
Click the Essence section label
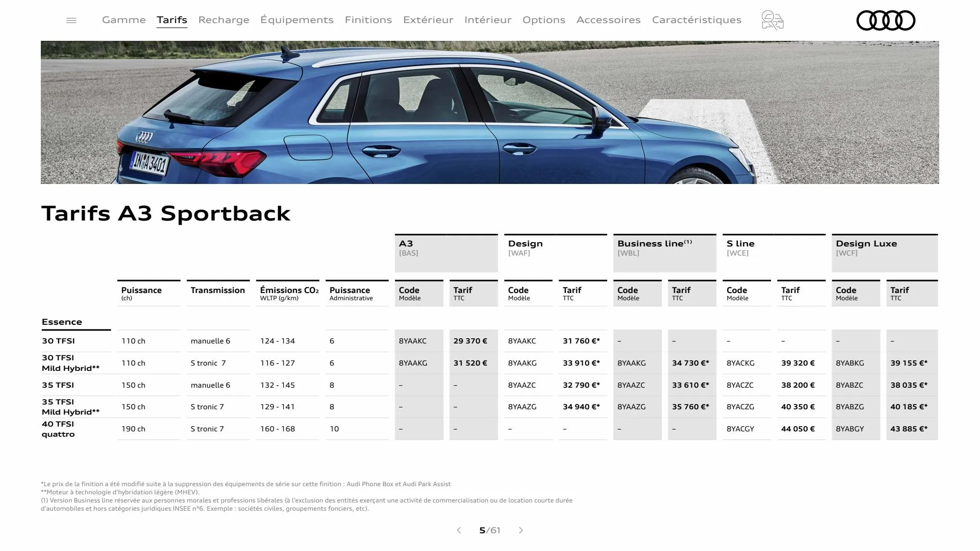click(x=62, y=322)
